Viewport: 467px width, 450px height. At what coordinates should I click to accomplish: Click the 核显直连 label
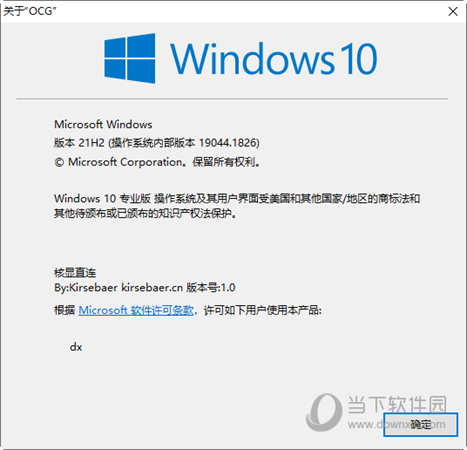click(x=75, y=273)
